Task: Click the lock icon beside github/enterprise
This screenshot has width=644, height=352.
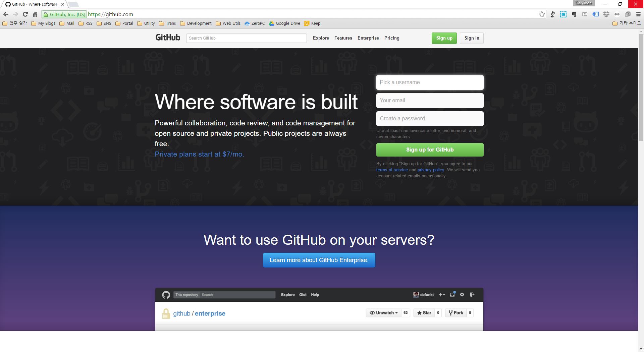Action: (166, 313)
